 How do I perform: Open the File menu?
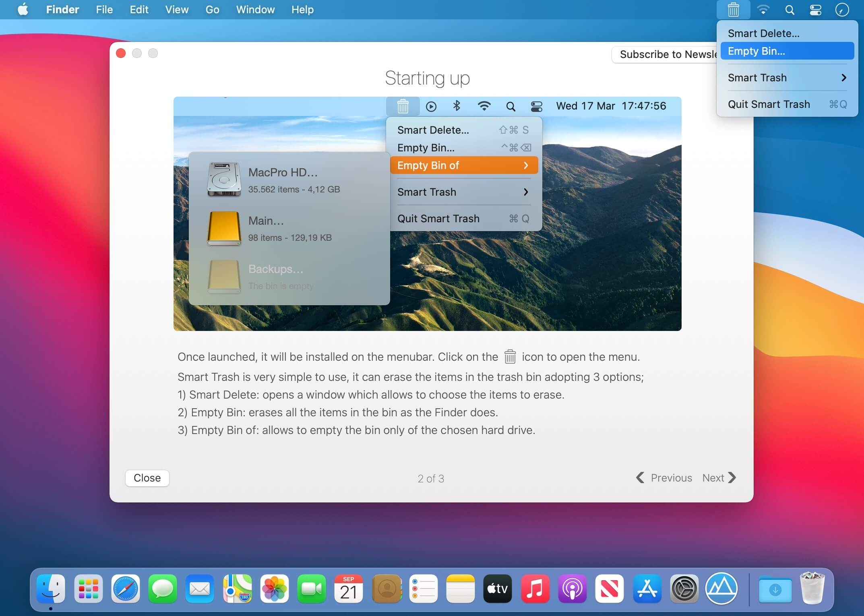point(104,10)
